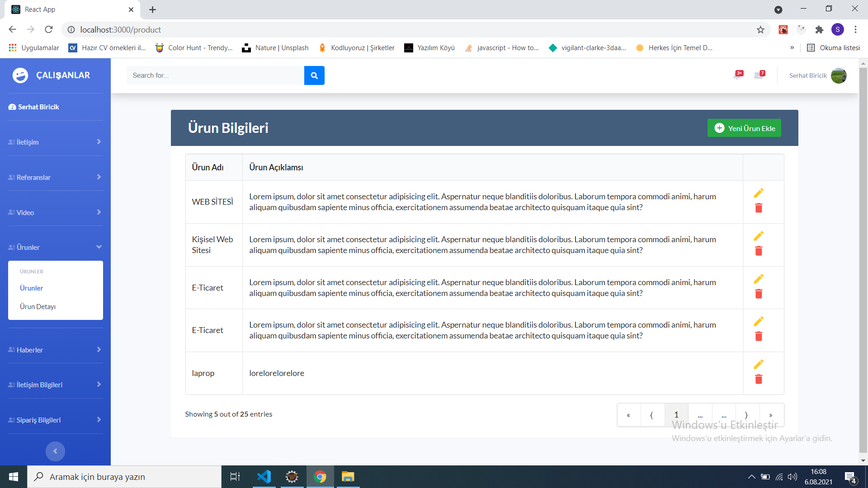
Task: Click the Yeni Ürün Ekle button
Action: (x=744, y=128)
